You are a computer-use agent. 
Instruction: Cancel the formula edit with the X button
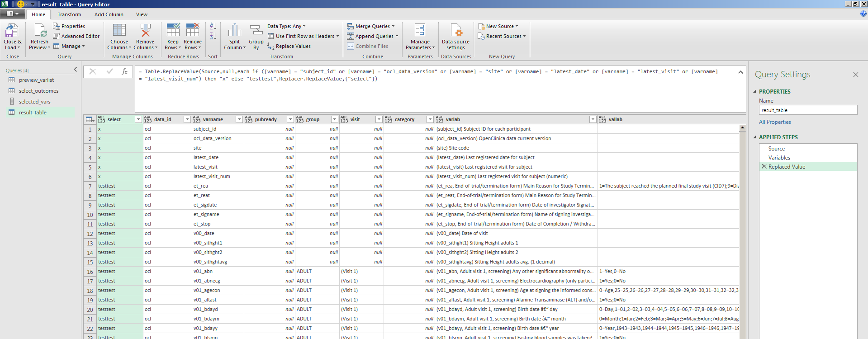pos(93,71)
